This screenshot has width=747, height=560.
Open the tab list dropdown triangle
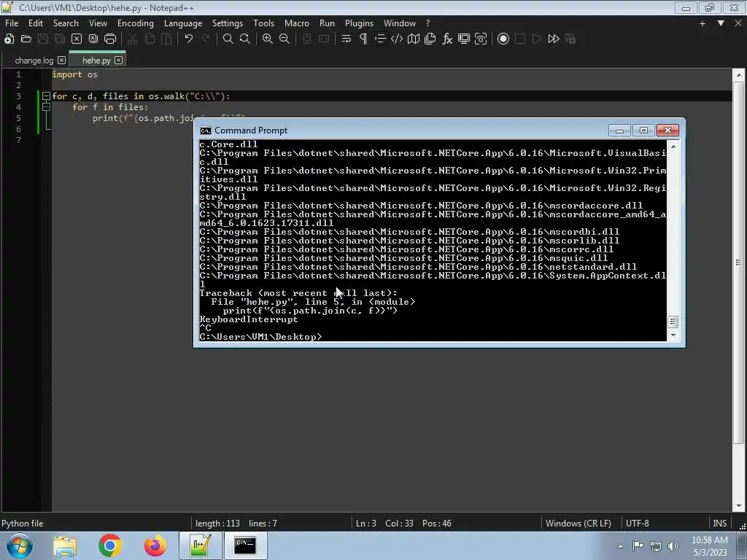coord(721,23)
